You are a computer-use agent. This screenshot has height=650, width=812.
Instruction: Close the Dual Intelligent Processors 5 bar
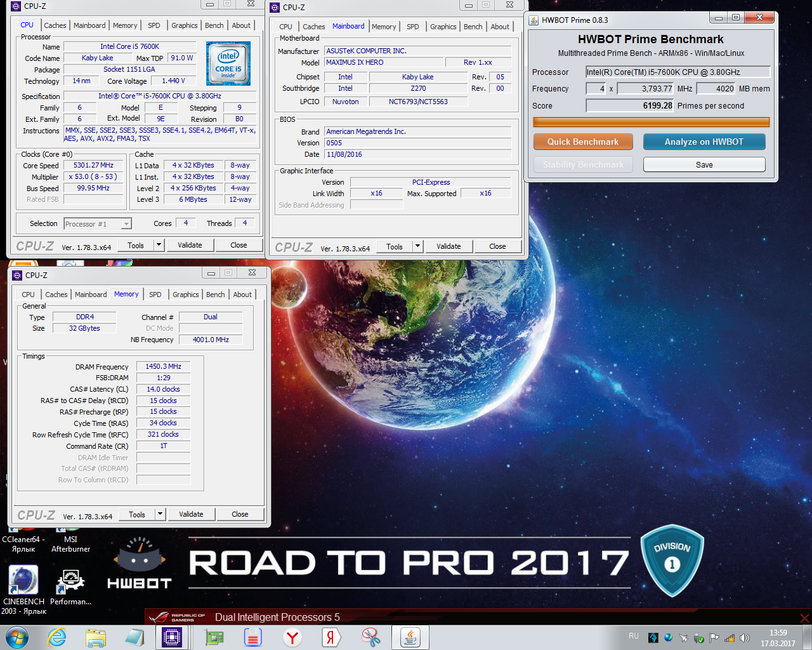point(804,618)
